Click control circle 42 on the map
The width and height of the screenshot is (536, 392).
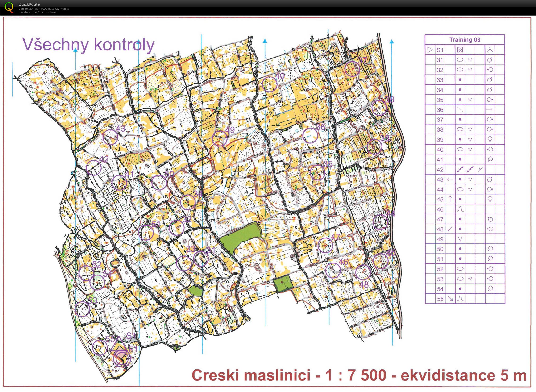click(x=94, y=167)
